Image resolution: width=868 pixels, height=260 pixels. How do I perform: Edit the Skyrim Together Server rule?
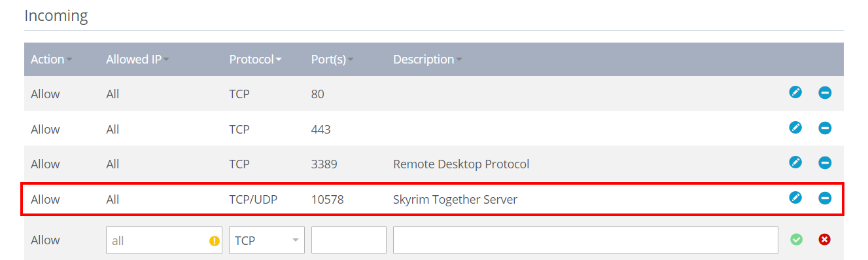click(795, 198)
